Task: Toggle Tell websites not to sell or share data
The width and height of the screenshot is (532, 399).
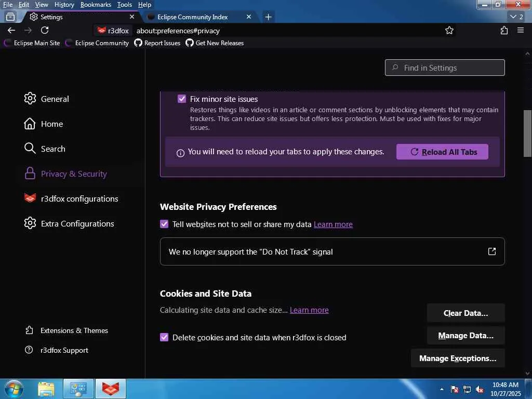Action: coord(164,224)
